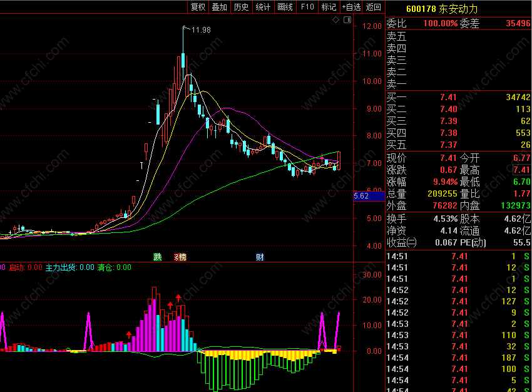Click the blue 财 marker icon
Viewport: 532px width, 392px height.
pyautogui.click(x=260, y=257)
